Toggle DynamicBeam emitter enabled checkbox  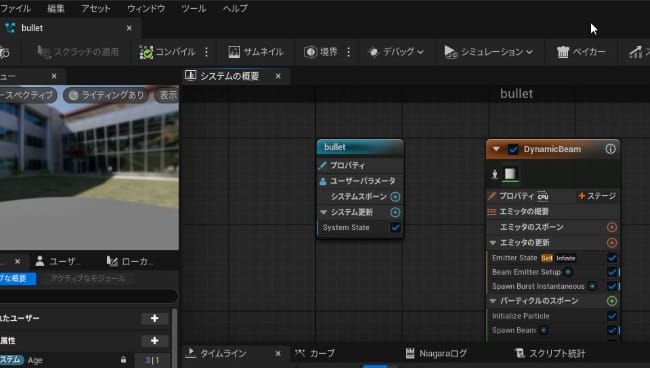pyautogui.click(x=513, y=149)
